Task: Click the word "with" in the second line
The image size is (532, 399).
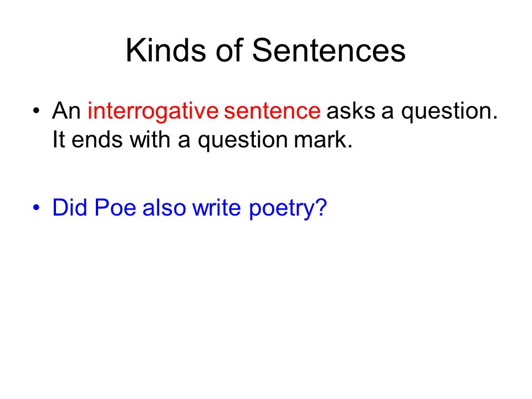Action: pyautogui.click(x=150, y=139)
